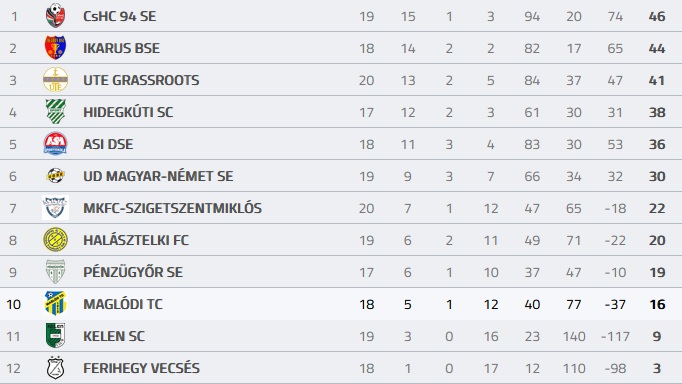The image size is (682, 384).
Task: Open the Kelen SC green shield logo
Action: [x=55, y=336]
